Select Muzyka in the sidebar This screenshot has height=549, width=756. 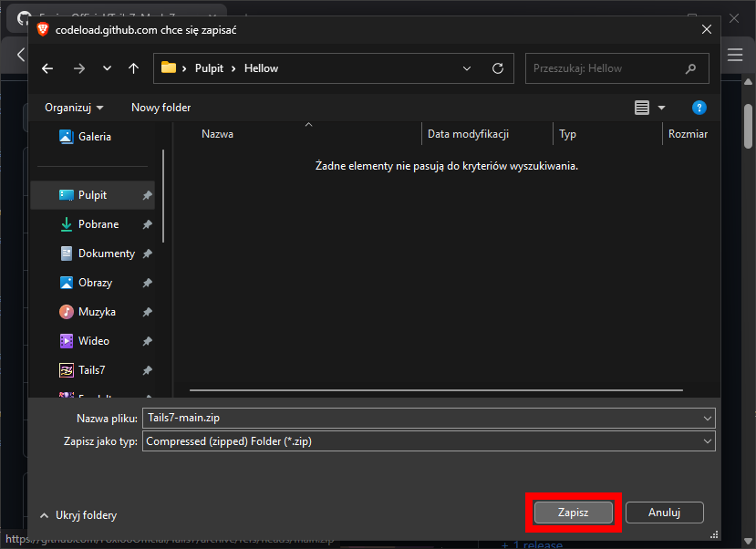pos(97,312)
